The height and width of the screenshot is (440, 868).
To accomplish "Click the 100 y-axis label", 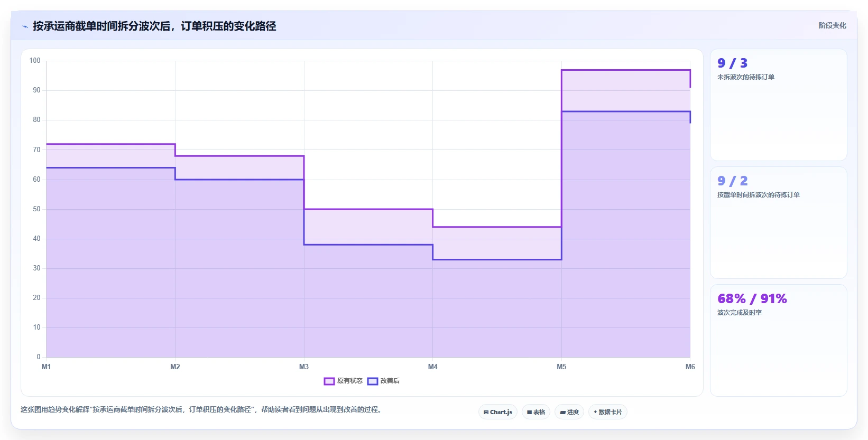I will coord(35,61).
